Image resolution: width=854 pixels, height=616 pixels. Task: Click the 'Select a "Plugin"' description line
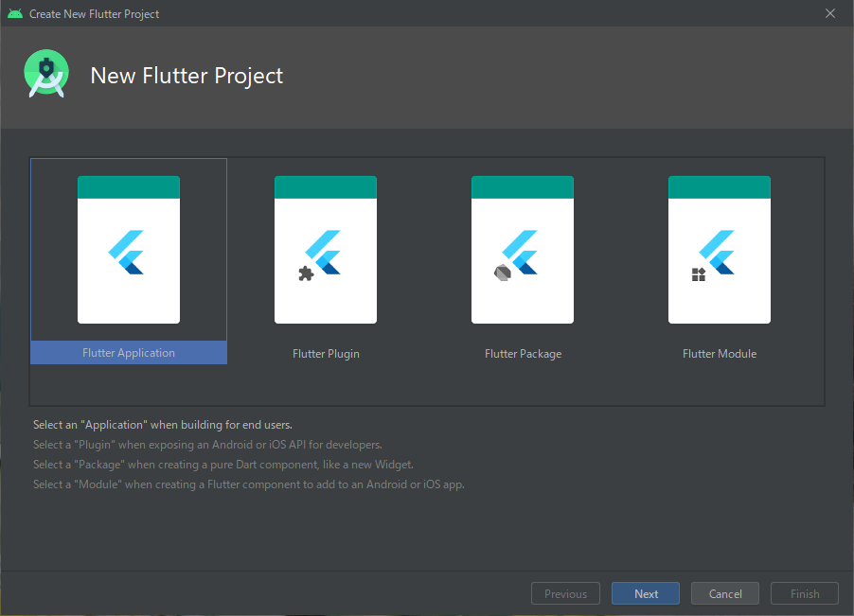pyautogui.click(x=207, y=445)
